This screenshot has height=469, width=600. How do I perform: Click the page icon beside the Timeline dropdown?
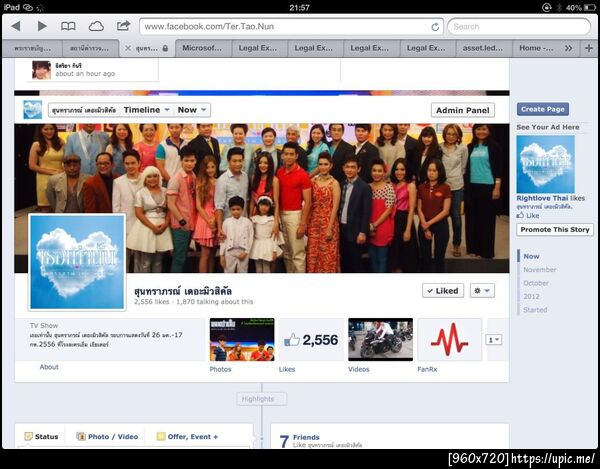click(33, 110)
